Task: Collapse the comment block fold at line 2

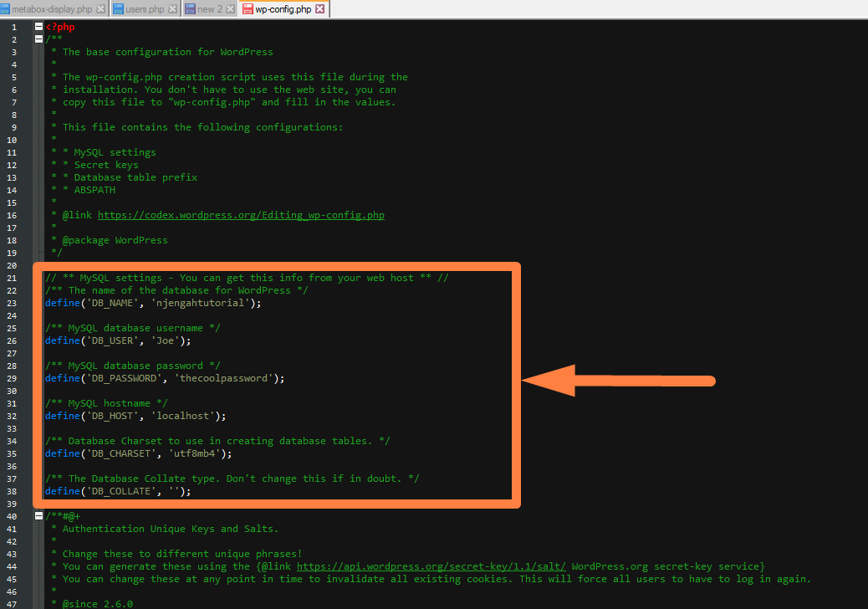Action: pyautogui.click(x=38, y=38)
